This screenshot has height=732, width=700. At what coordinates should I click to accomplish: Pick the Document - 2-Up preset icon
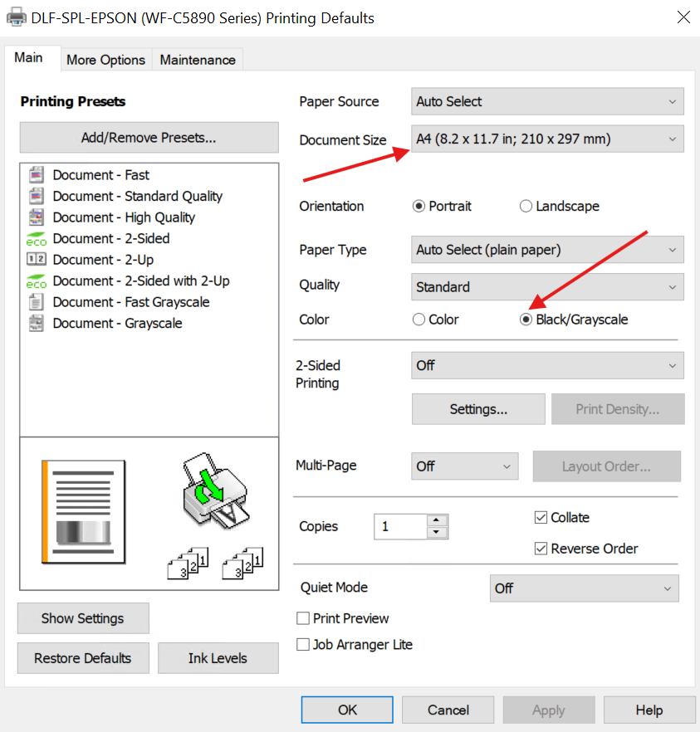36,260
